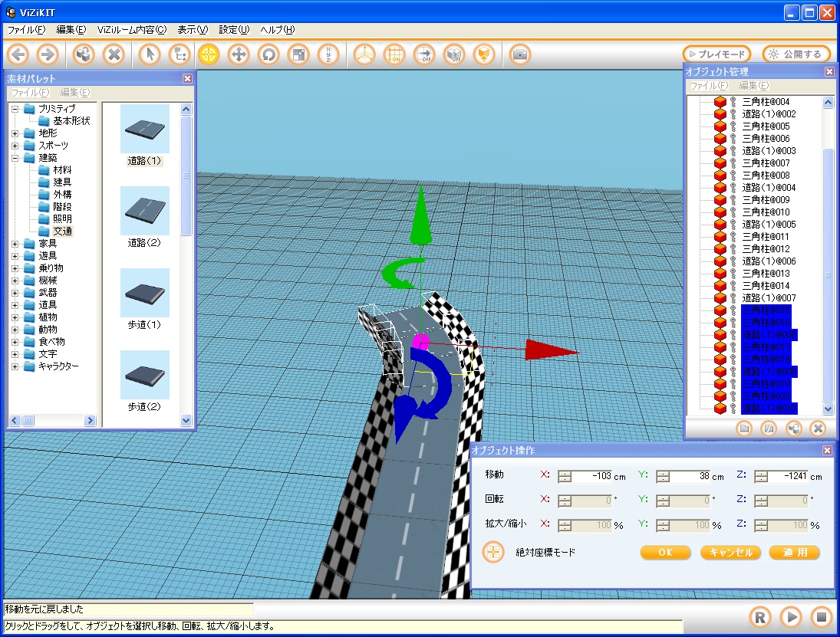Click the undo back-arrow toolbar icon

pyautogui.click(x=18, y=54)
